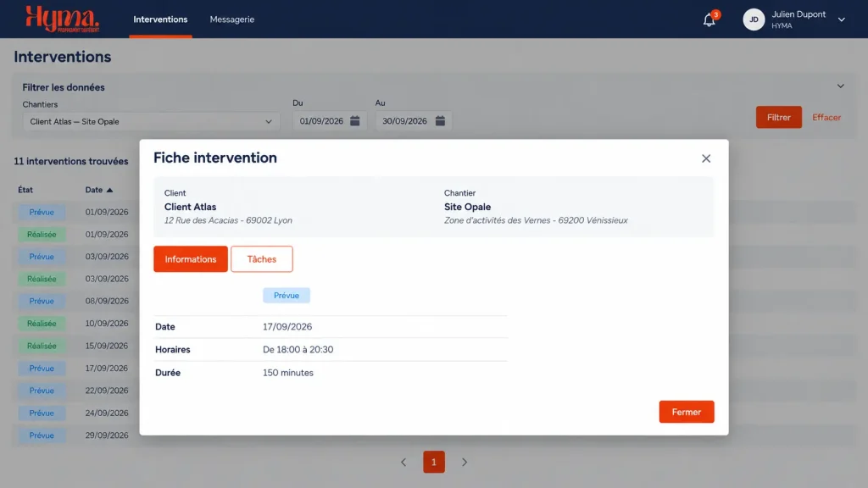
Task: Click the Site Opale chantier name
Action: tap(467, 207)
